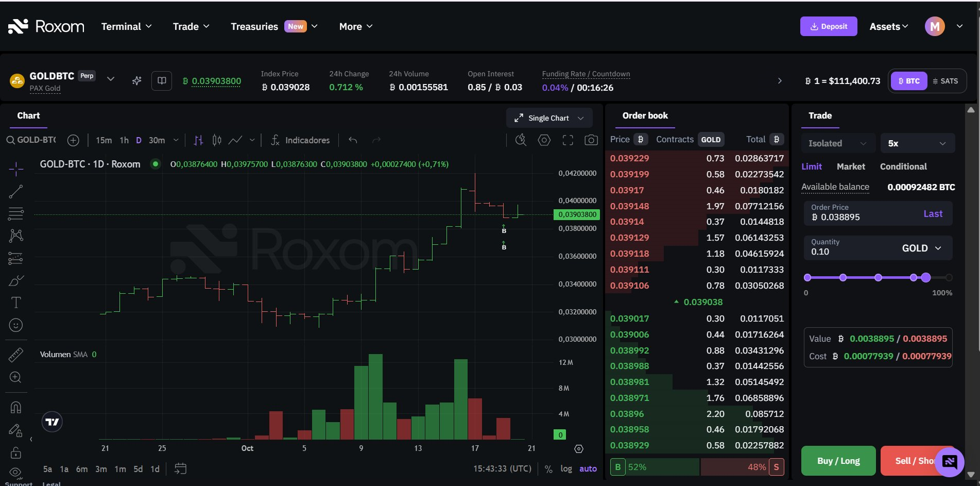Open the 5x leverage dropdown
This screenshot has width=980, height=486.
click(x=917, y=143)
